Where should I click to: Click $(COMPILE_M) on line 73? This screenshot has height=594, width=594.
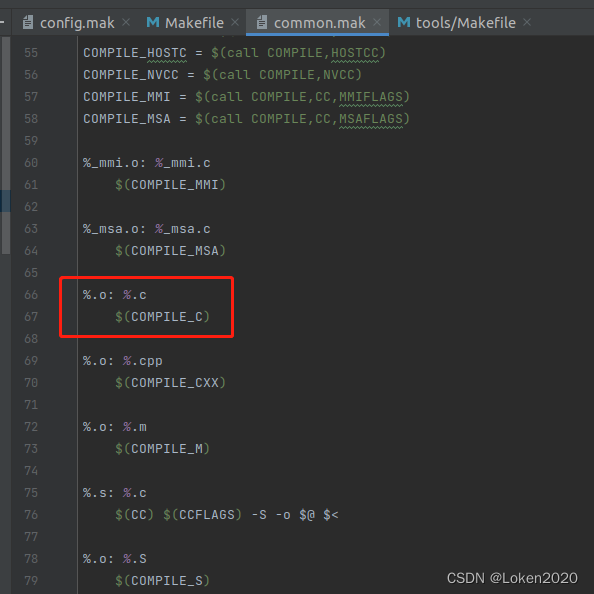click(163, 449)
